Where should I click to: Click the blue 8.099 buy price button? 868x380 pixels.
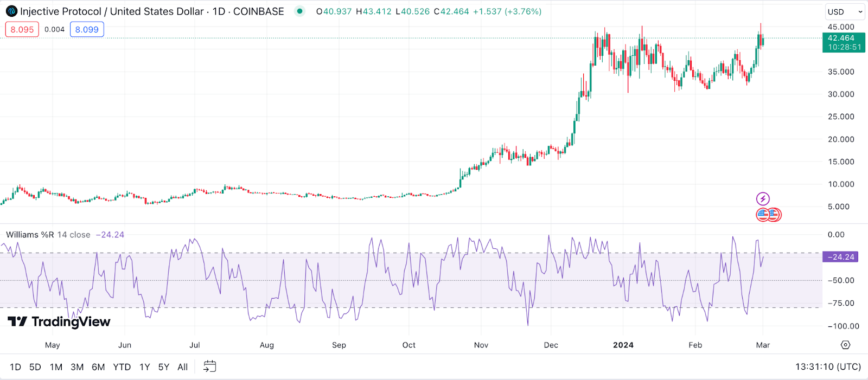coord(87,29)
